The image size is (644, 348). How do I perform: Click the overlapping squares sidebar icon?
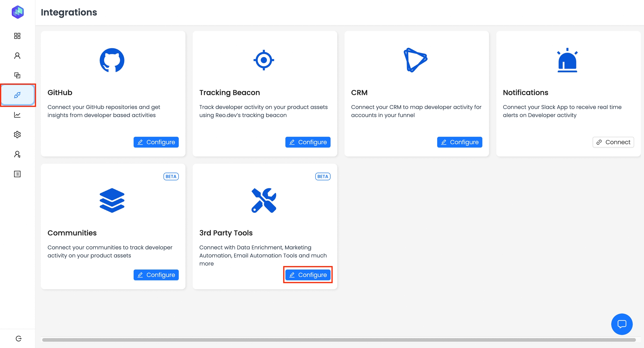point(17,75)
